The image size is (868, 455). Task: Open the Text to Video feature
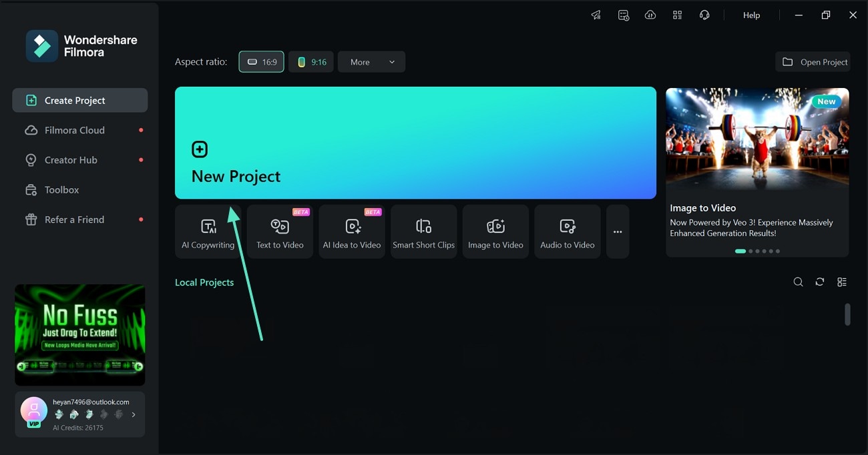coord(280,230)
